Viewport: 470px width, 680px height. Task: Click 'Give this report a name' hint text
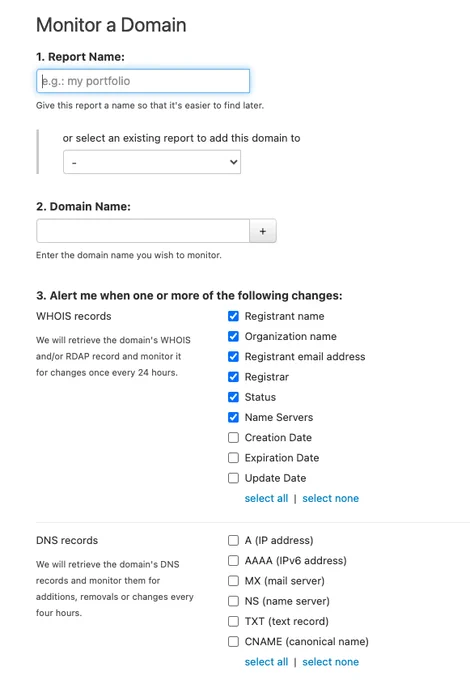click(x=150, y=105)
